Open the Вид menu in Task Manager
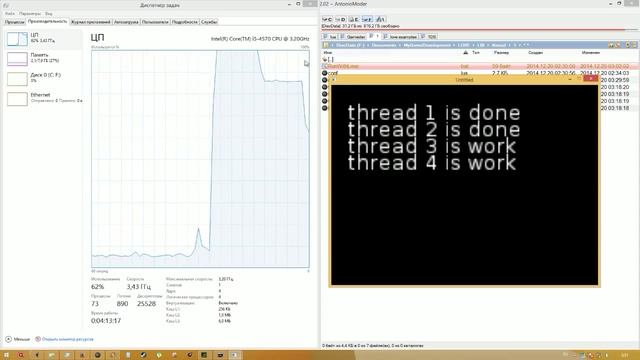The width and height of the screenshot is (640, 360). point(49,13)
